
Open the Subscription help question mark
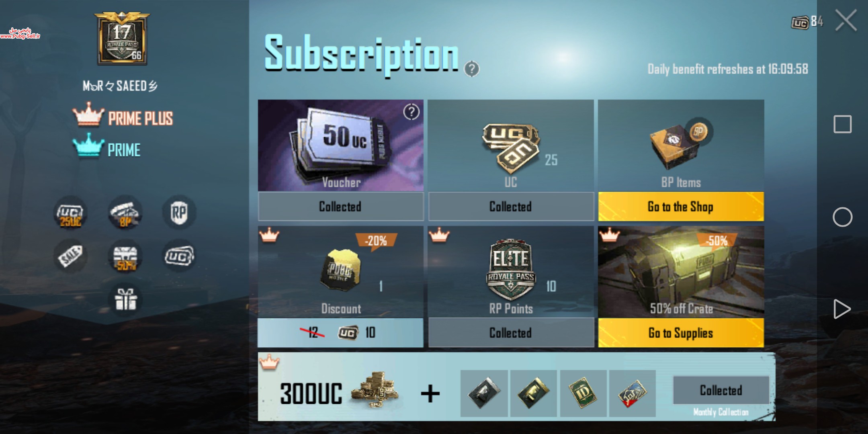click(x=472, y=69)
